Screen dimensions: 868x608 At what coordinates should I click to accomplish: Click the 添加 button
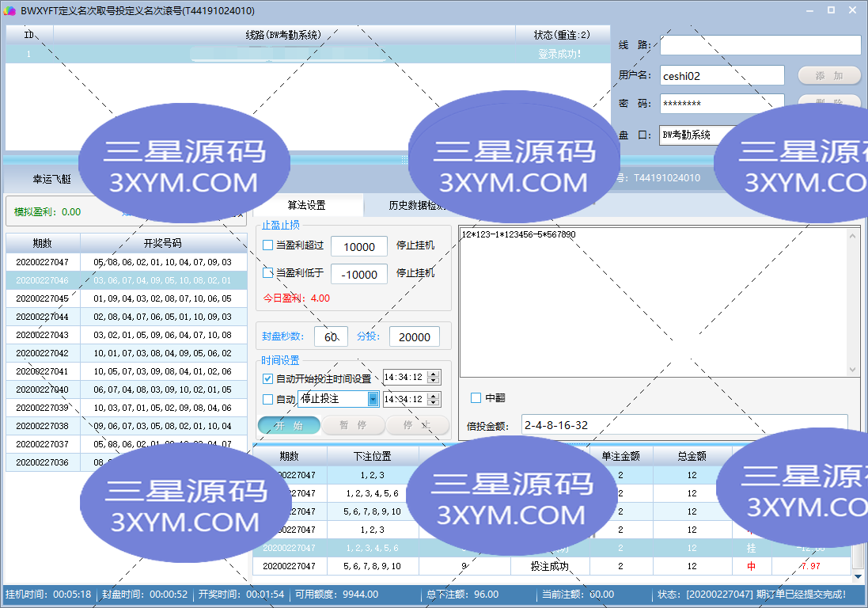coord(828,76)
